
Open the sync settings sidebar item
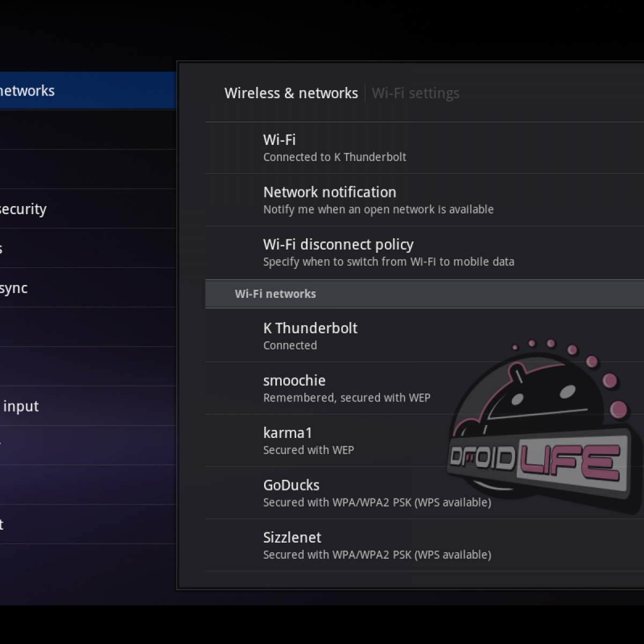tap(80, 288)
